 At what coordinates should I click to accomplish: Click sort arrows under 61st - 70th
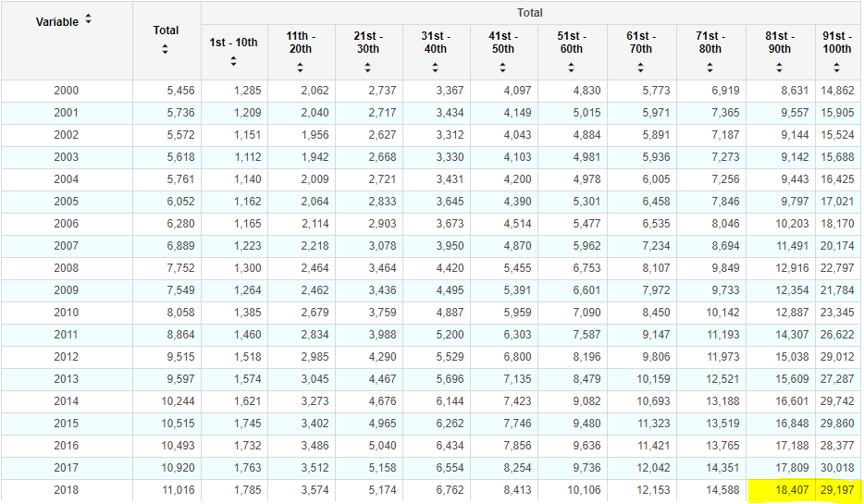click(x=640, y=68)
